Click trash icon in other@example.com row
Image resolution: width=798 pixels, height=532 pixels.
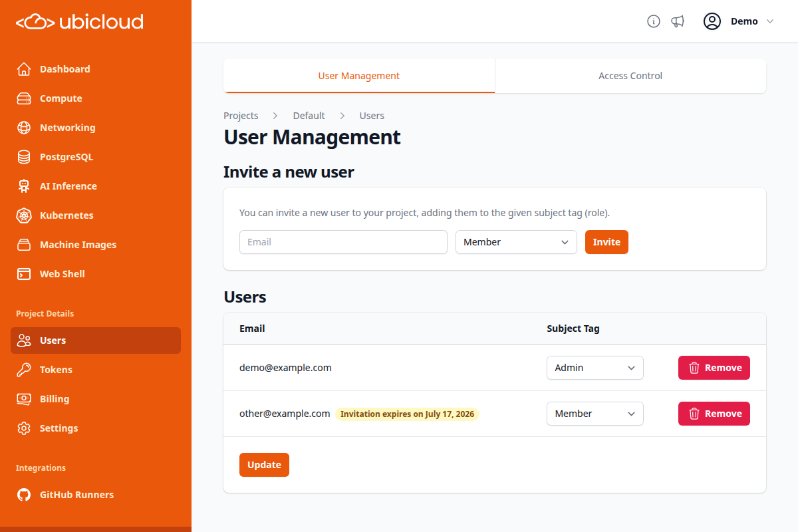tap(694, 414)
